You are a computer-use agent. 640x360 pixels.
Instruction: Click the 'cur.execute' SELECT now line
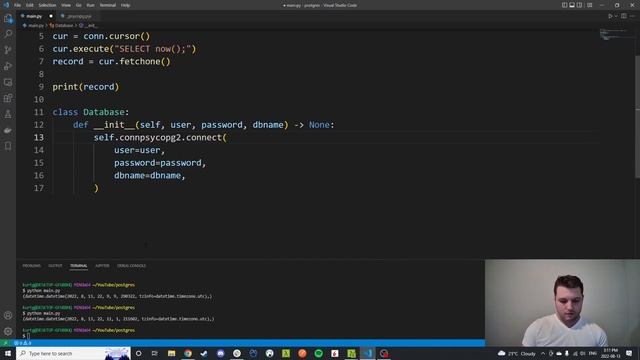click(x=124, y=49)
